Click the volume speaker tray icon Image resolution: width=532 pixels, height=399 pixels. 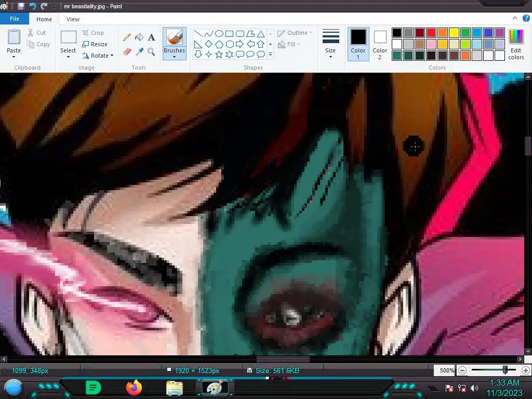(474, 388)
